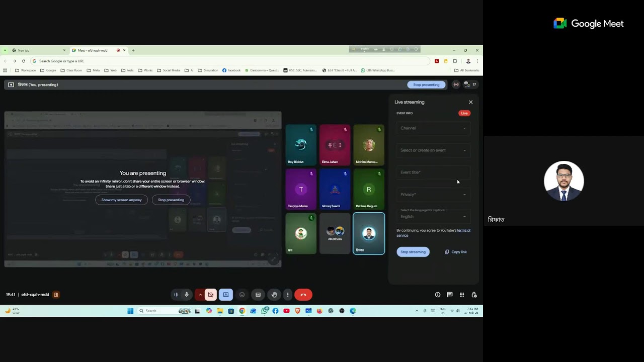Expand Select or create an event dropdown
The height and width of the screenshot is (362, 644).
433,150
